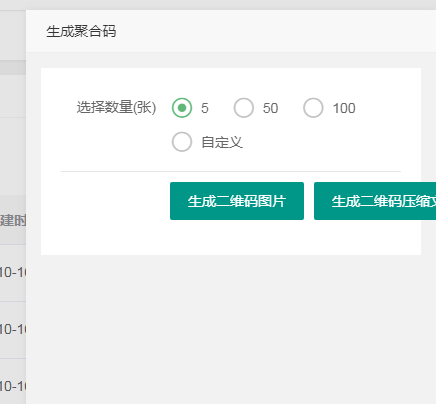Pick the 100 quantity radio circle

click(313, 108)
